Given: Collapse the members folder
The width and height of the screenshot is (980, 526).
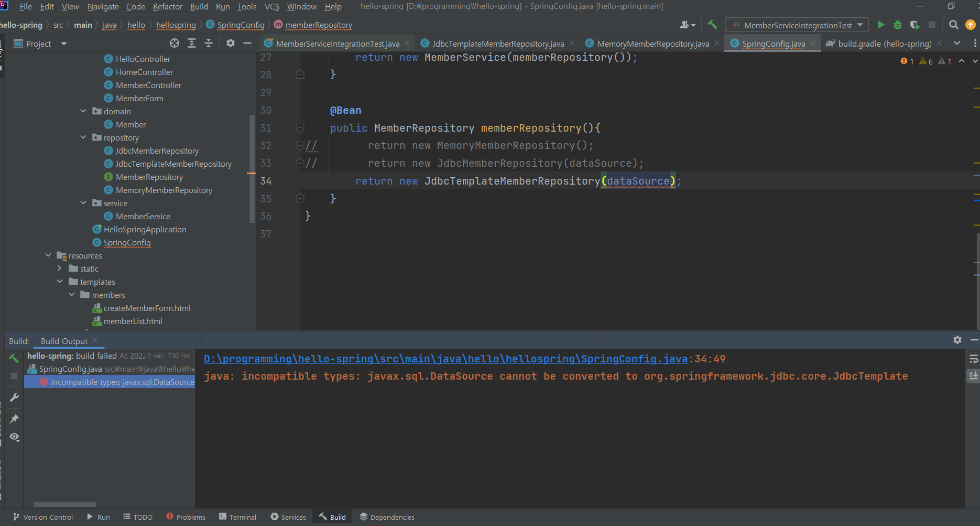Looking at the screenshot, I should tap(72, 295).
